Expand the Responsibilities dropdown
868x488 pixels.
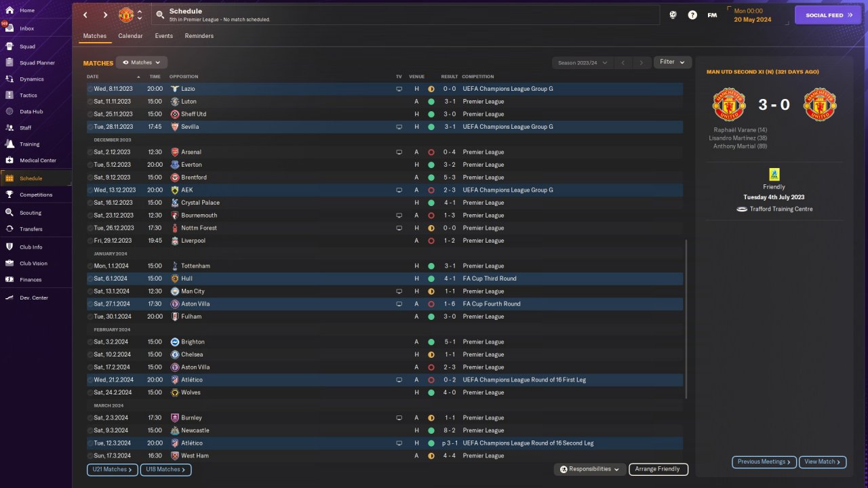[589, 469]
